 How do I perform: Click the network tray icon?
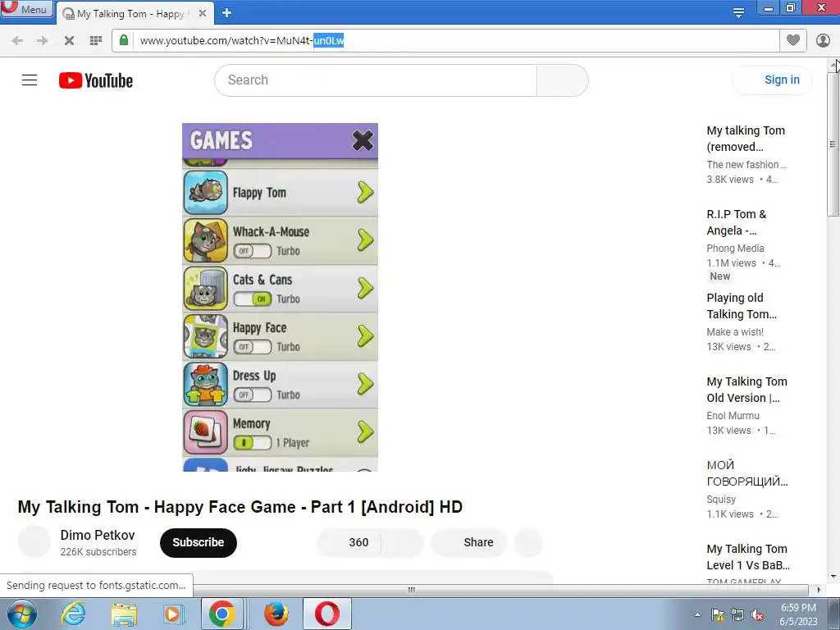click(x=737, y=614)
